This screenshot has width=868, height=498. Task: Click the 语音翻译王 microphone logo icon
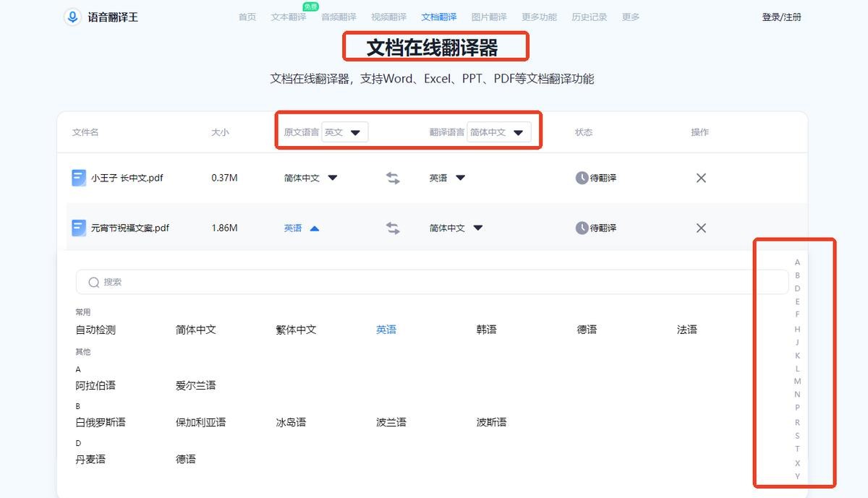pyautogui.click(x=72, y=17)
